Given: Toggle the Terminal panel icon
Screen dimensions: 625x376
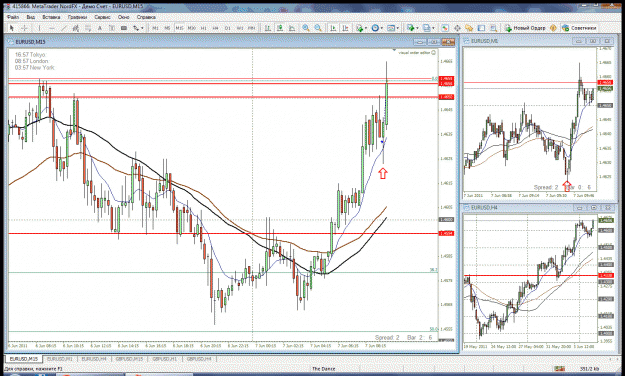Looking at the screenshot, I should [482, 28].
